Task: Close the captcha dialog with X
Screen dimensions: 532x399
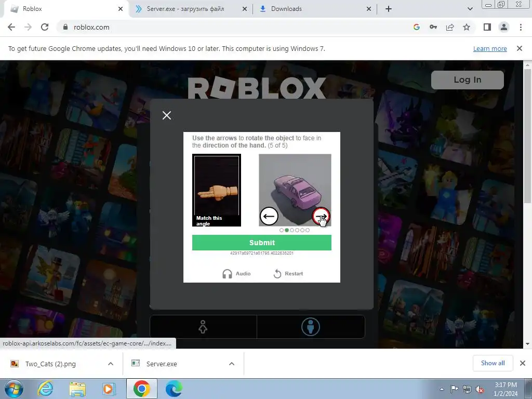Action: pyautogui.click(x=167, y=115)
